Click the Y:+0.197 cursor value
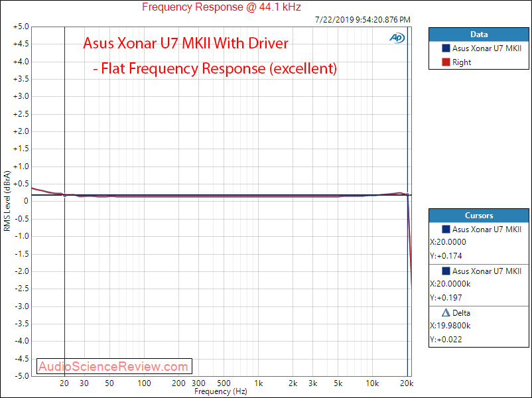This screenshot has height=398, width=532. [446, 298]
